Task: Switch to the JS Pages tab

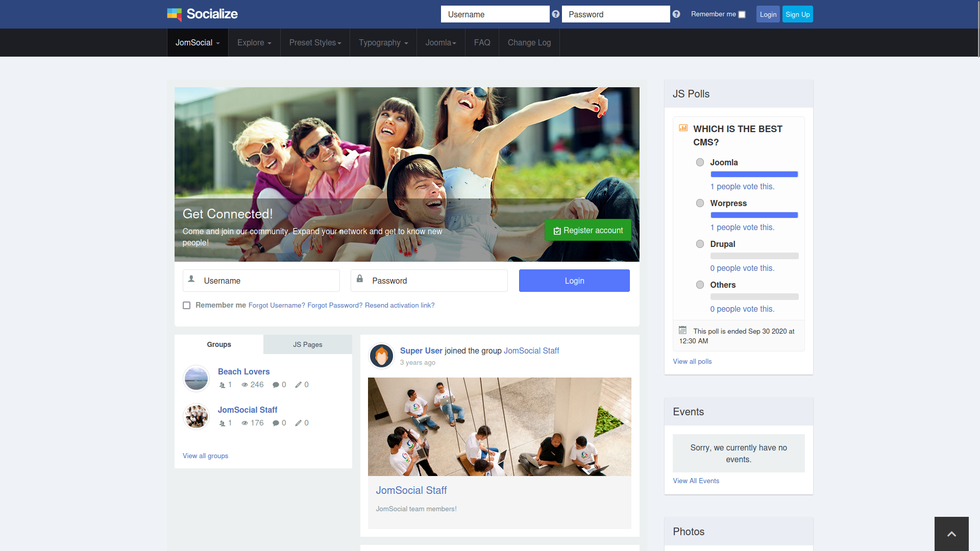Action: 307,344
